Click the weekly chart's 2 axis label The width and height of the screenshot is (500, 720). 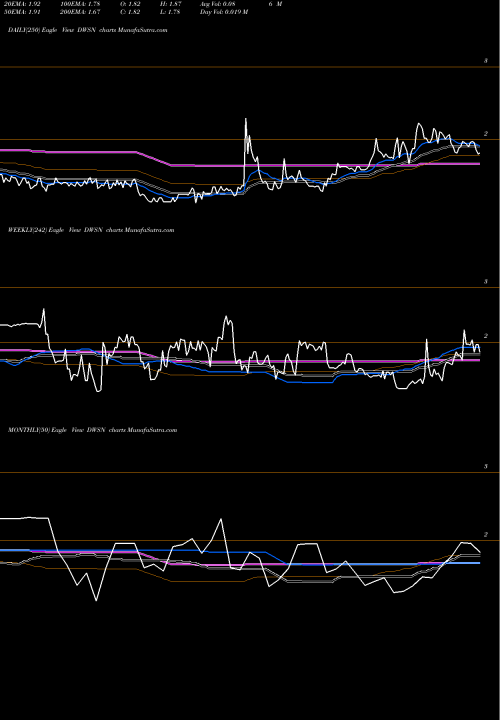click(x=486, y=336)
